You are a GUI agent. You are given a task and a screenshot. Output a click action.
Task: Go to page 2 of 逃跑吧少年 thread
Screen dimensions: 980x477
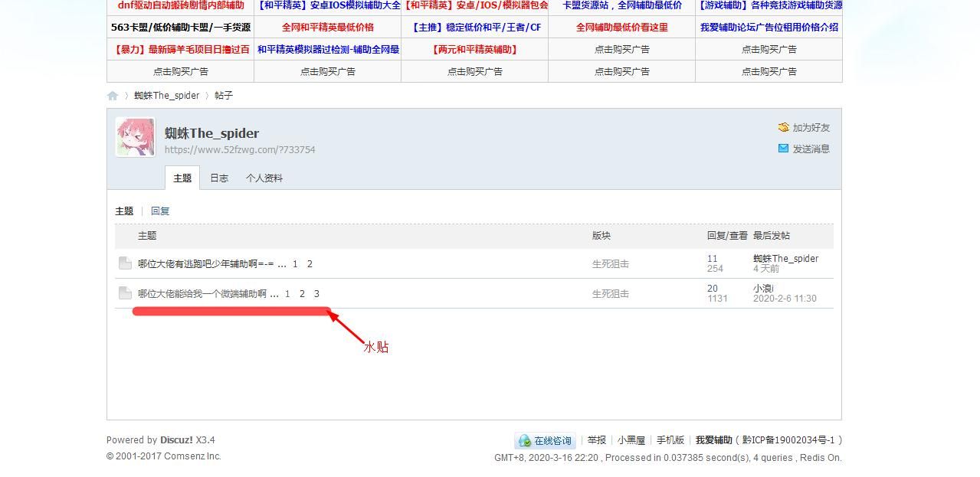pyautogui.click(x=310, y=264)
